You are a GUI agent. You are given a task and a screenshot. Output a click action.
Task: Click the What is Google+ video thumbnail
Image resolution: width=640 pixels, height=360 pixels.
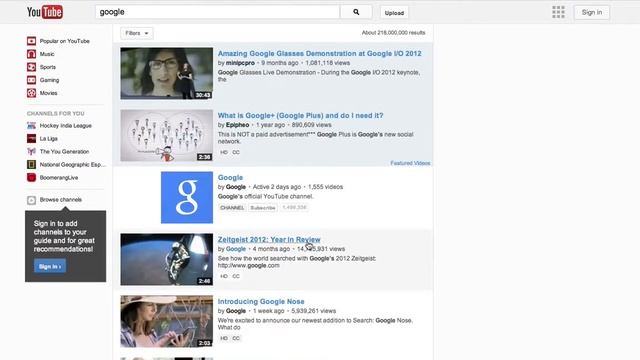tap(167, 136)
